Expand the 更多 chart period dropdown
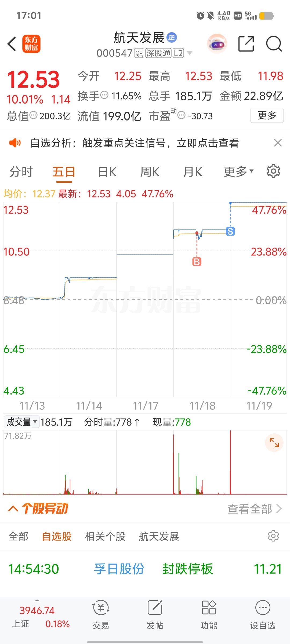The height and width of the screenshot is (644, 290). click(x=239, y=172)
